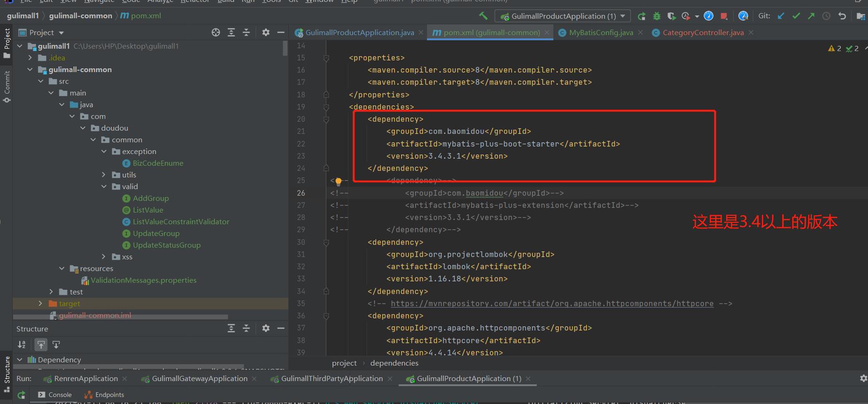Click the warnings indicator showing 2 warnings

(835, 48)
